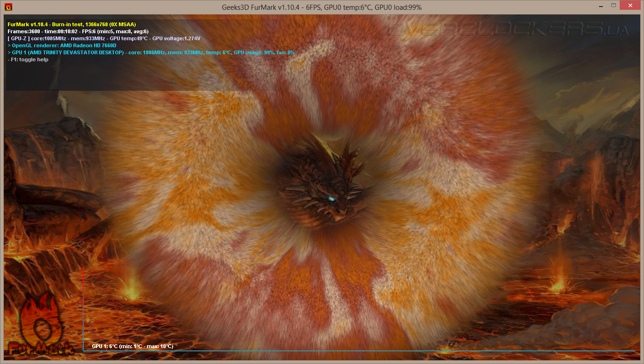Click the 'GPU 1: 6°C (min: 1°C - max: 10°C)' graph label
The image size is (644, 364).
pos(132,346)
